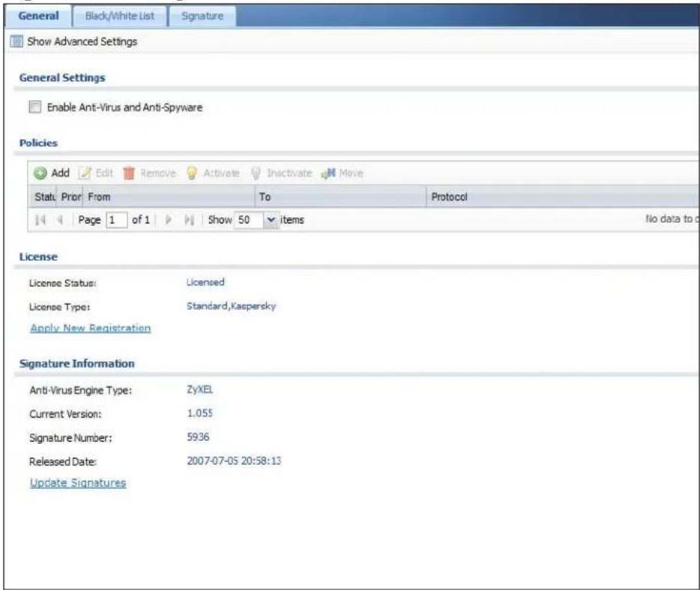Select the 1.055 current version value

(x=199, y=414)
